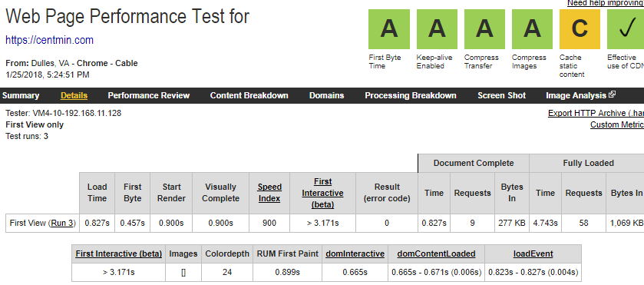Click the Fully Loaded Time value 4.743s
This screenshot has width=644, height=285.
click(546, 224)
